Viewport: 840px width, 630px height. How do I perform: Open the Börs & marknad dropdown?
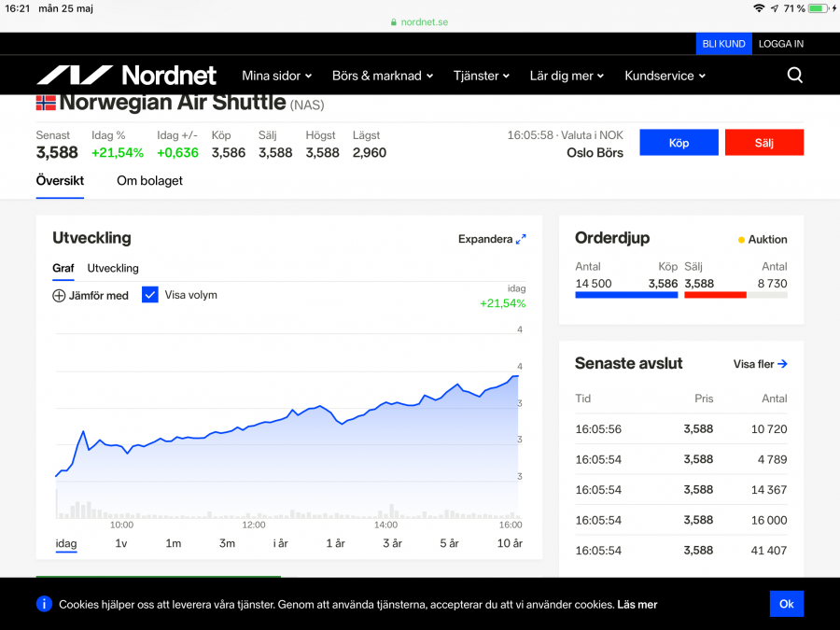point(383,76)
